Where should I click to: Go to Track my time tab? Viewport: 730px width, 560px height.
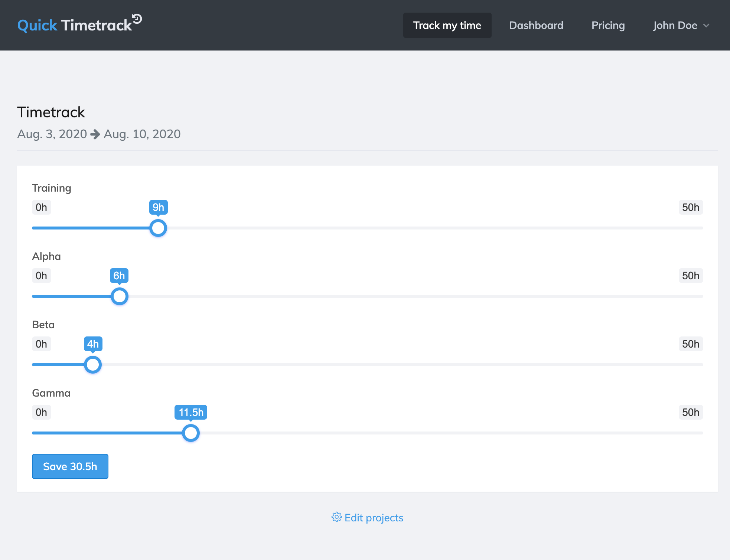click(x=447, y=25)
